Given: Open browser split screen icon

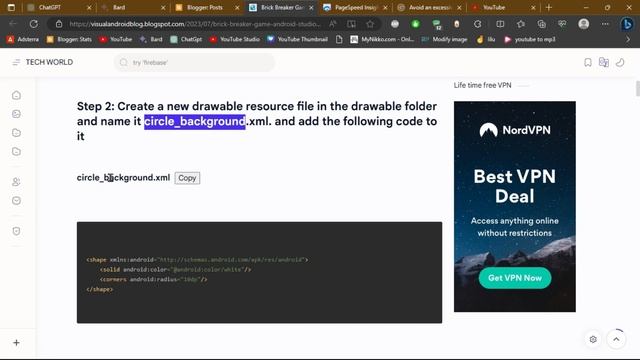Looking at the screenshot, I should pos(500,24).
